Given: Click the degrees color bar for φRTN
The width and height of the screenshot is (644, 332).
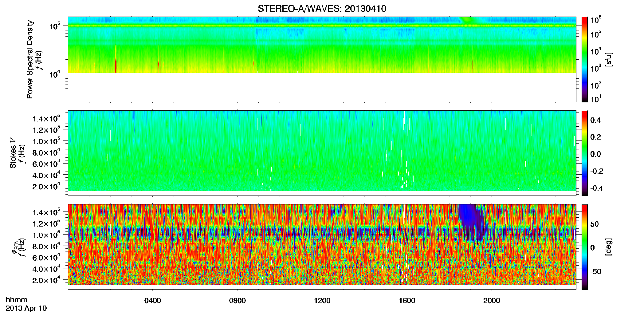Looking at the screenshot, I should point(585,247).
